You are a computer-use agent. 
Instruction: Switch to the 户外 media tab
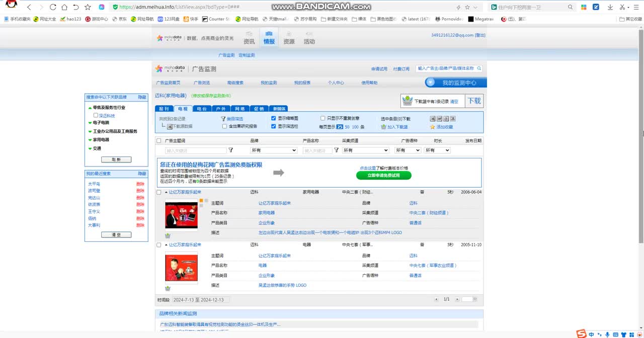pyautogui.click(x=221, y=109)
